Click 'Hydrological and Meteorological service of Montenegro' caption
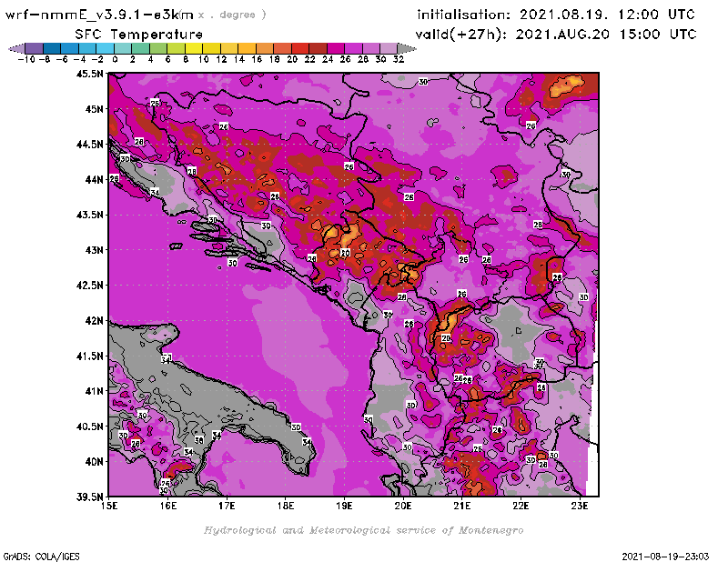The image size is (728, 562). point(363,530)
